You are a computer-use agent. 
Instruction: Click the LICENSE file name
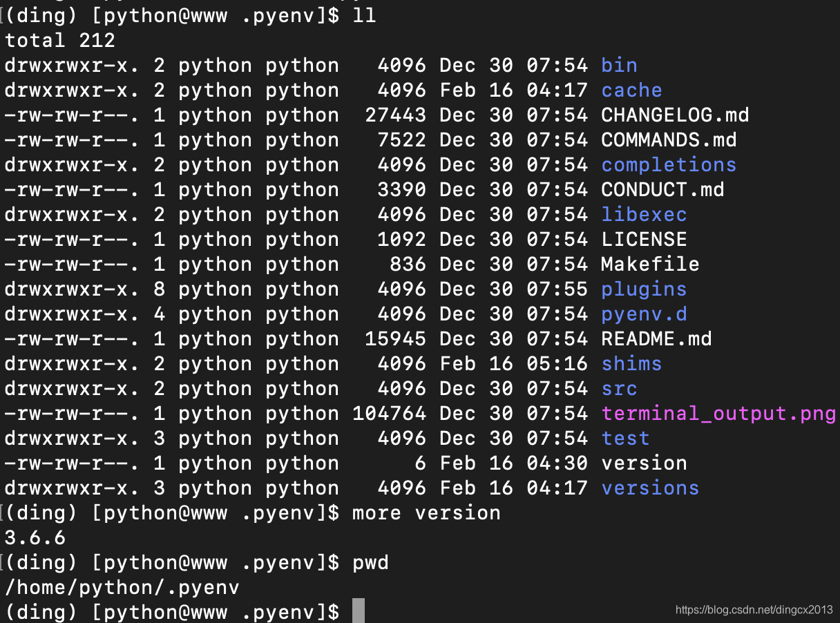click(644, 240)
